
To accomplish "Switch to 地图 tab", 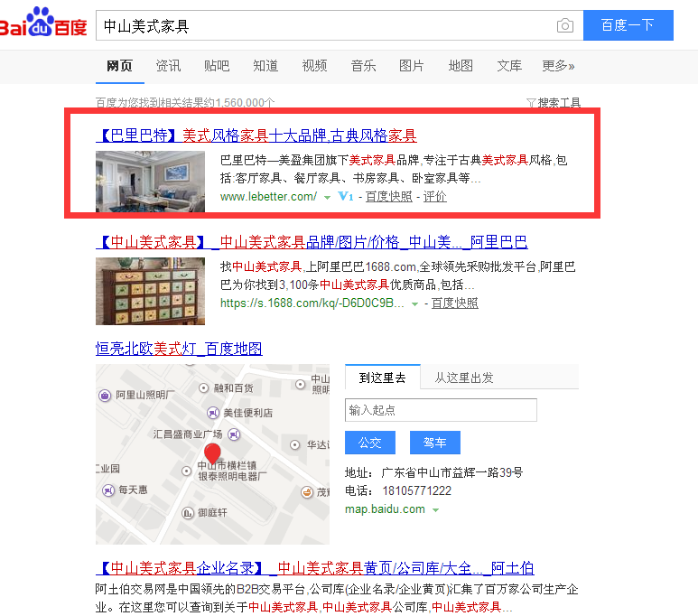I will [461, 66].
